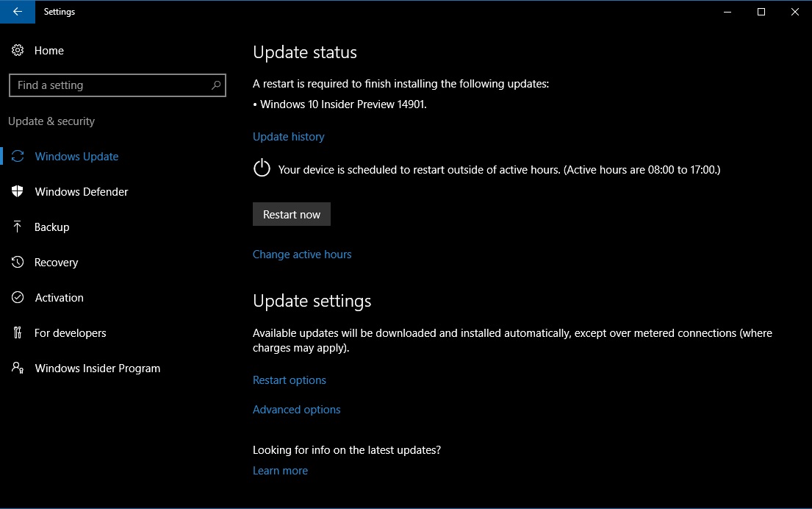
Task: Click the Activation checkmark circle icon
Action: (18, 297)
